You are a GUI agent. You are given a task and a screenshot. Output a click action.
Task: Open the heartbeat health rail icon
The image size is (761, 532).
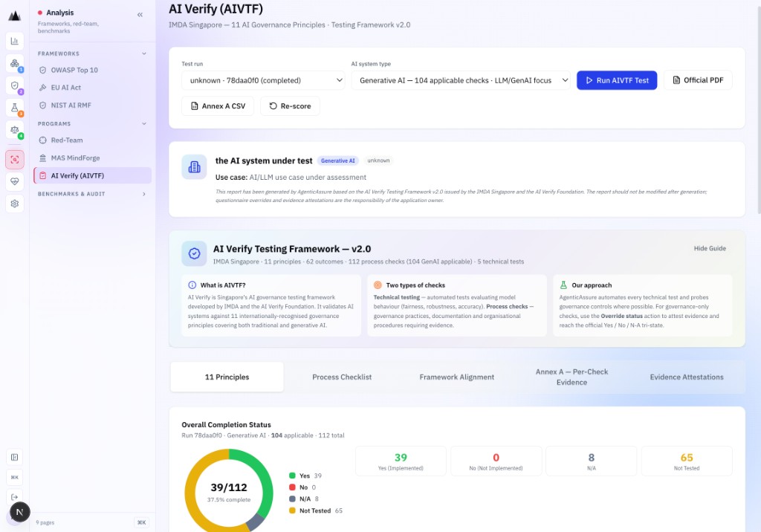[x=15, y=181]
